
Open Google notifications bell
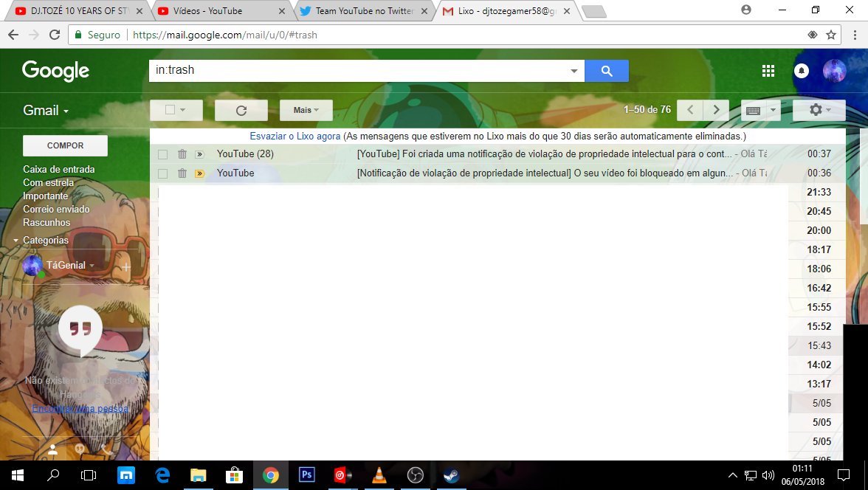pos(801,71)
